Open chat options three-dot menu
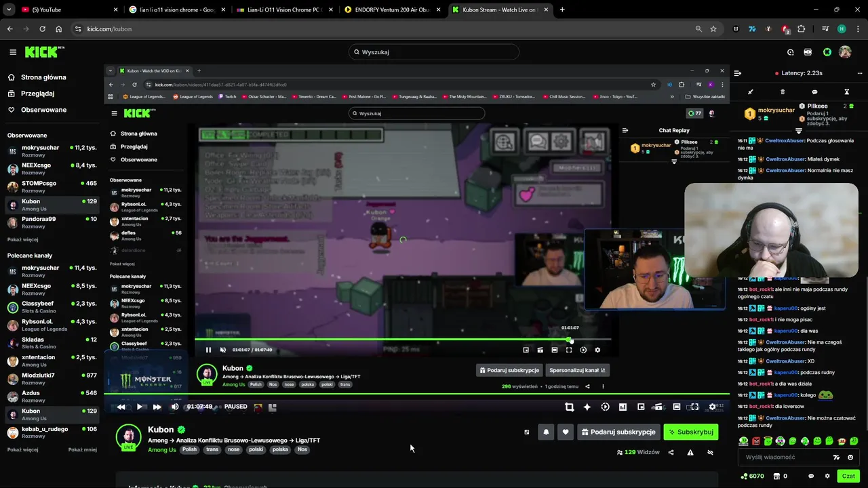868x488 pixels. [860, 73]
